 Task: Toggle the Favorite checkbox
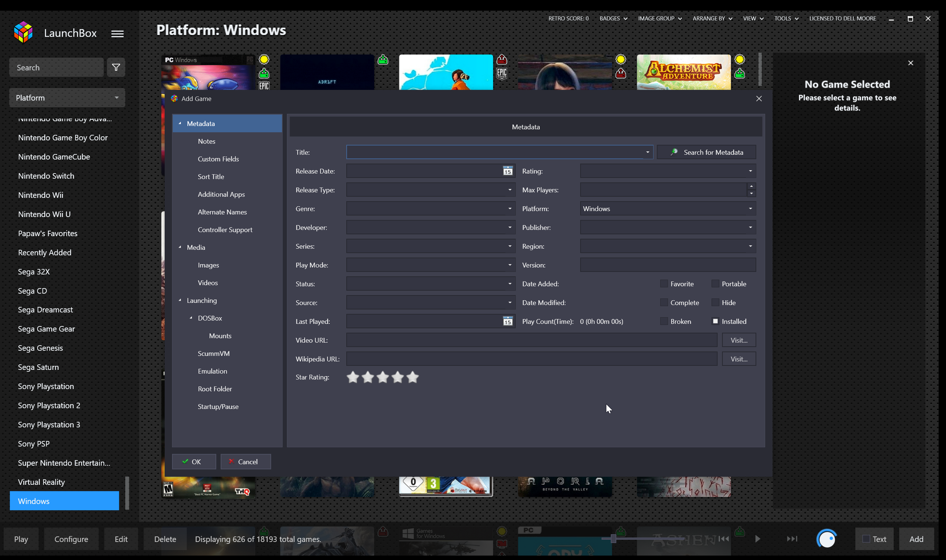664,283
